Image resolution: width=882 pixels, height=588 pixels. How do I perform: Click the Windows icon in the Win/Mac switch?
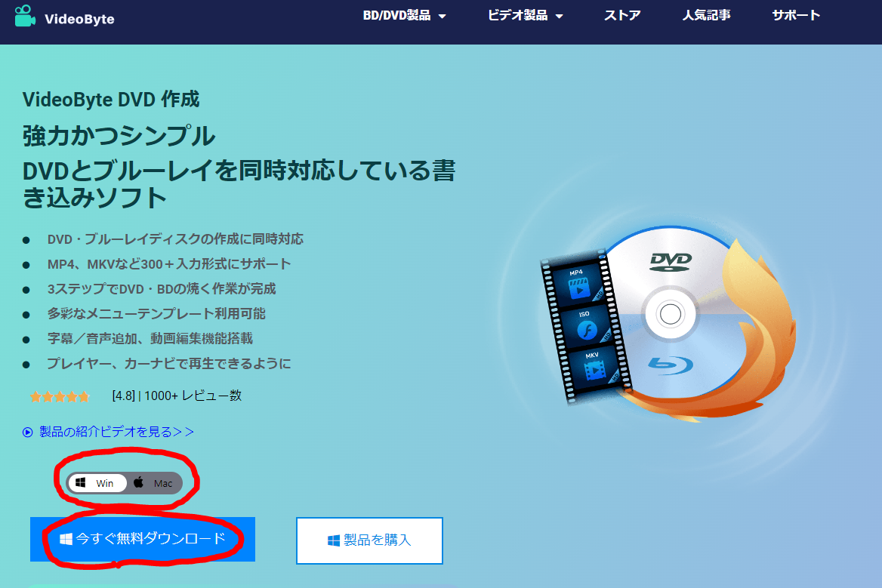pyautogui.click(x=81, y=483)
